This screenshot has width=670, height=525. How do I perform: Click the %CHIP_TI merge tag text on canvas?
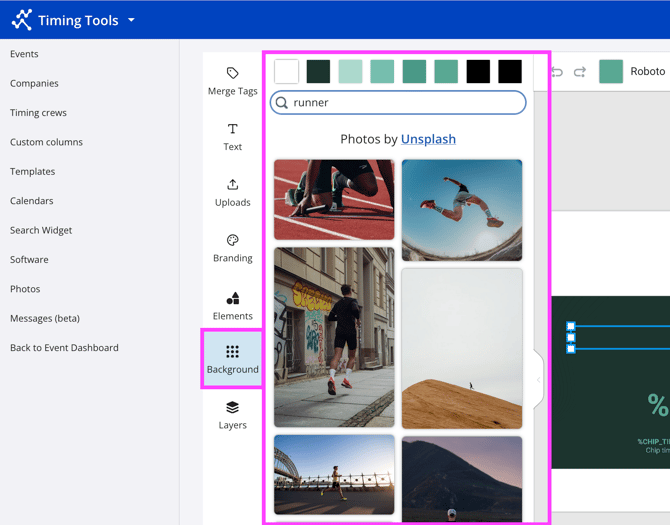click(653, 442)
